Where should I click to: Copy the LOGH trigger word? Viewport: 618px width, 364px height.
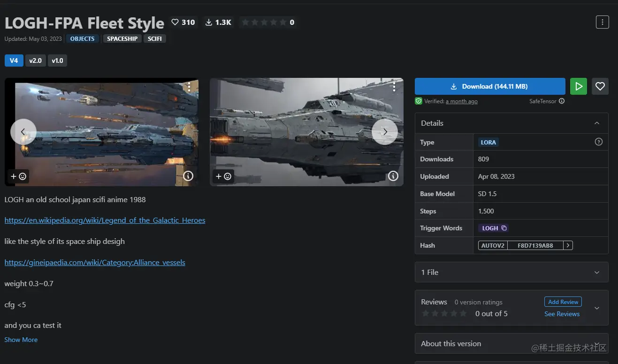pyautogui.click(x=504, y=228)
